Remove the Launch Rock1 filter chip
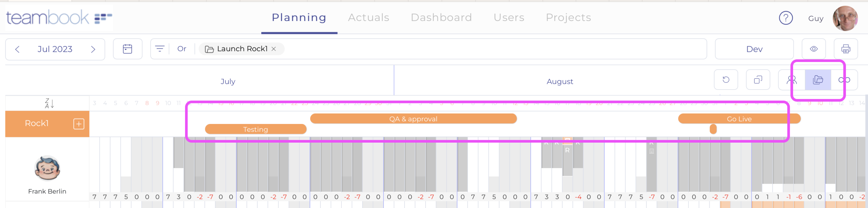 [x=274, y=49]
